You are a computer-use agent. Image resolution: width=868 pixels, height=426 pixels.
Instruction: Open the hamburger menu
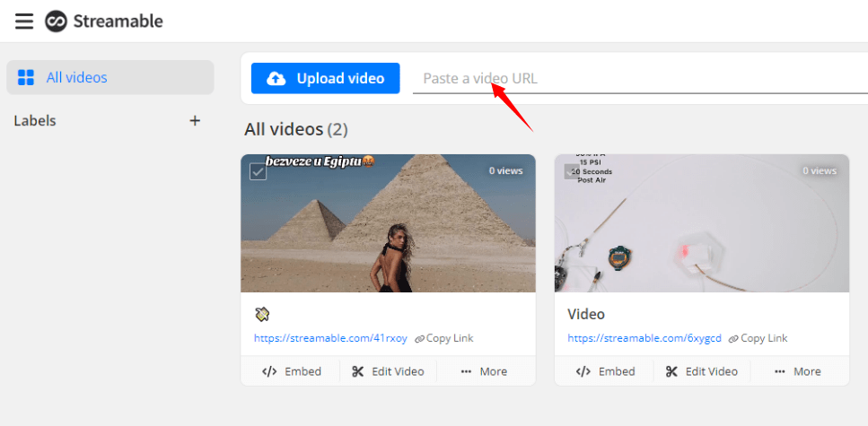(24, 21)
